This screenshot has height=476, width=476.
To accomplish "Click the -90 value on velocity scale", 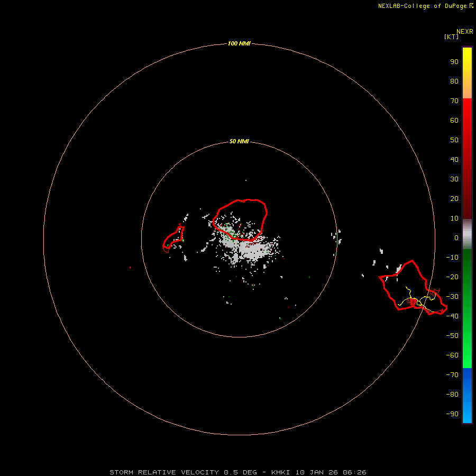I will pyautogui.click(x=452, y=414).
